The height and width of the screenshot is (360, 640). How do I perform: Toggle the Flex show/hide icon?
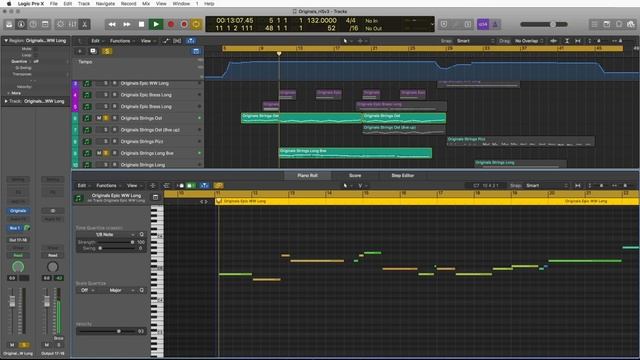[177, 41]
